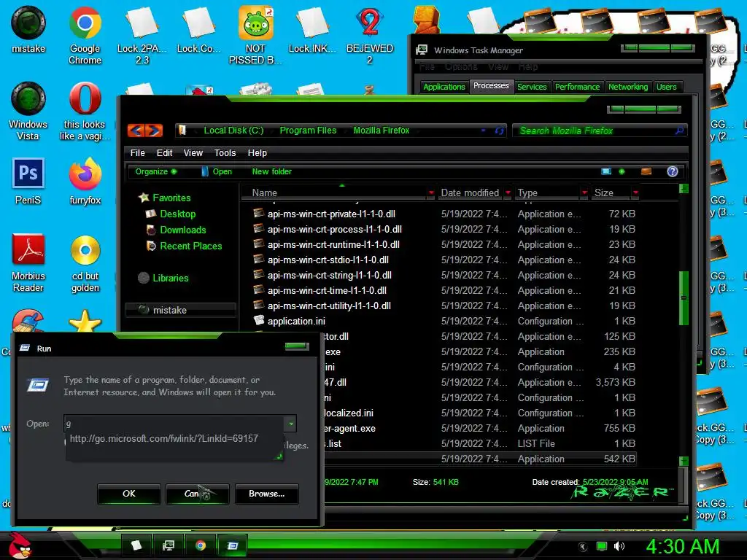Click the Open text field in Run

[174, 424]
